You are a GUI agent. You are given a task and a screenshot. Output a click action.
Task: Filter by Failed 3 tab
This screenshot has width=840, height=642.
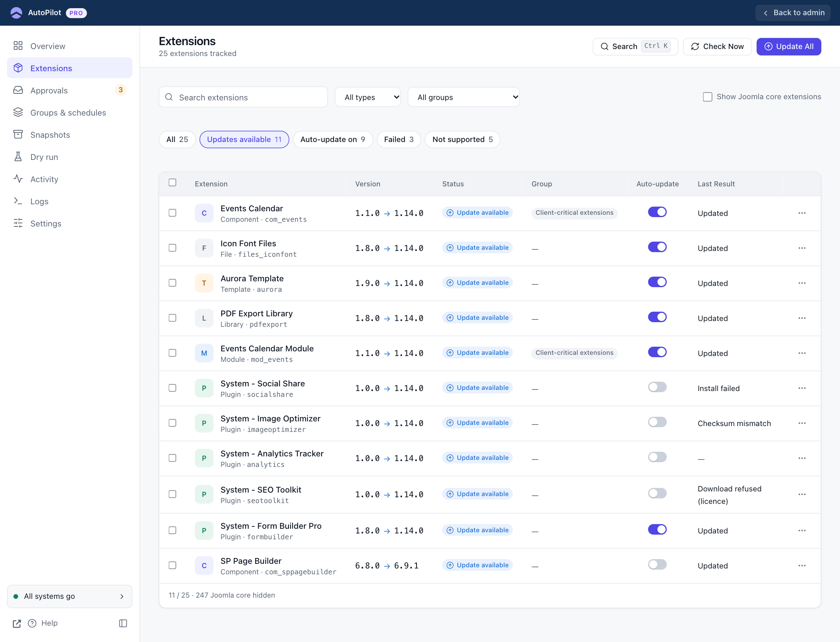[399, 139]
